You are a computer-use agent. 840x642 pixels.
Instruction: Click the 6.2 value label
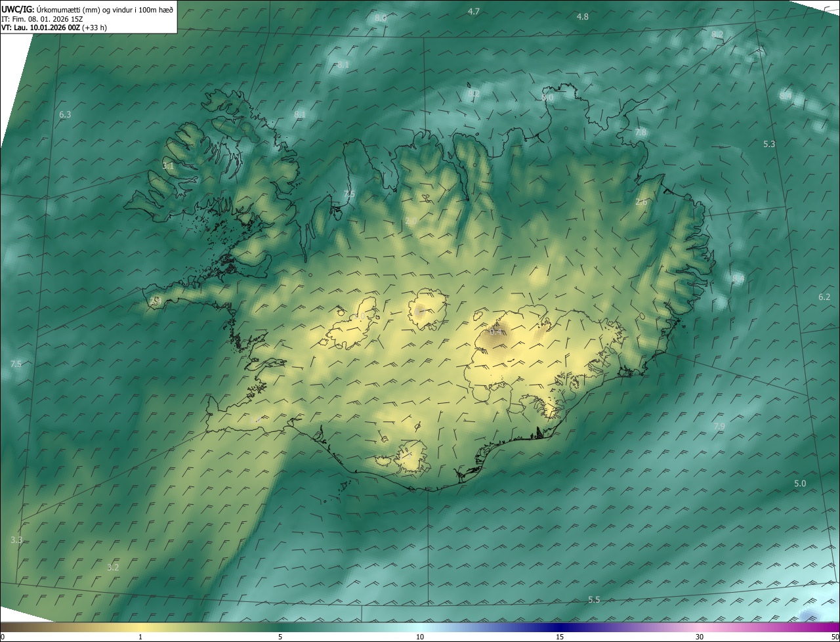coord(824,297)
